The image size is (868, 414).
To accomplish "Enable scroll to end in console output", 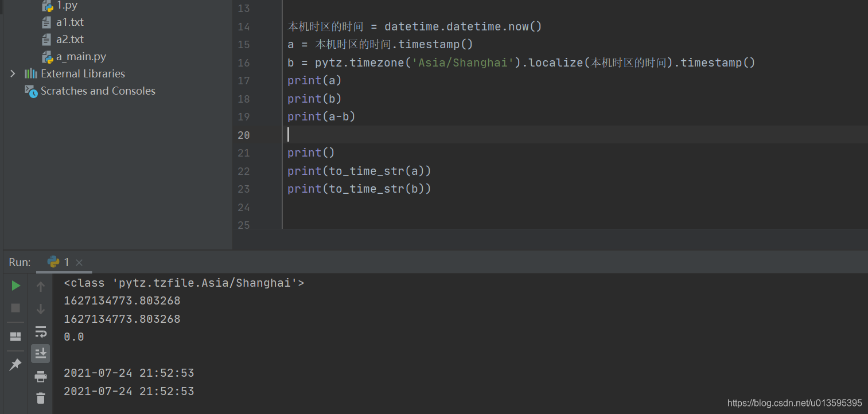I will point(40,353).
